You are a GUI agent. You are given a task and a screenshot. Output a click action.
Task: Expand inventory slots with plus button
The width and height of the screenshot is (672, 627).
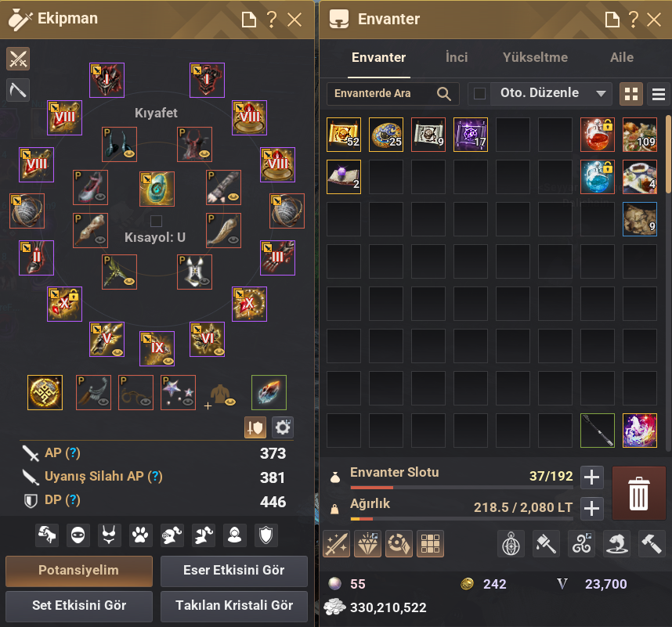pos(592,477)
